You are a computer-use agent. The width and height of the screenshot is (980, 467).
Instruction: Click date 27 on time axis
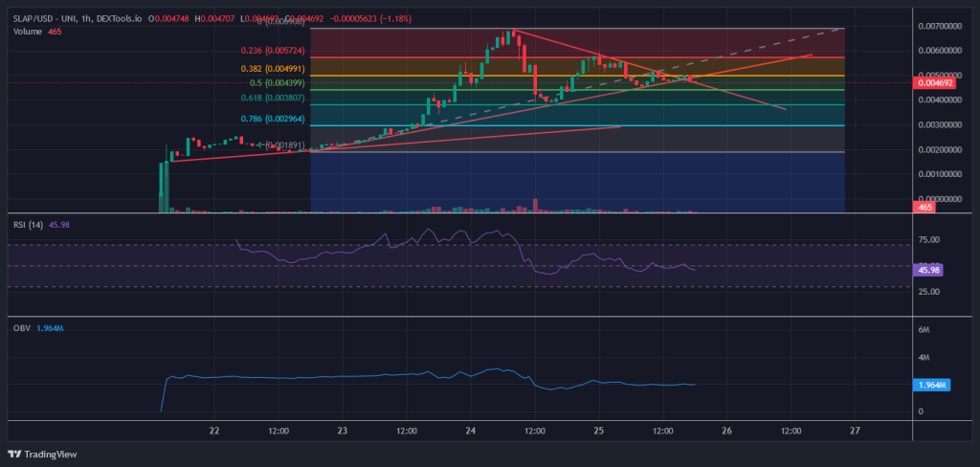coord(855,431)
